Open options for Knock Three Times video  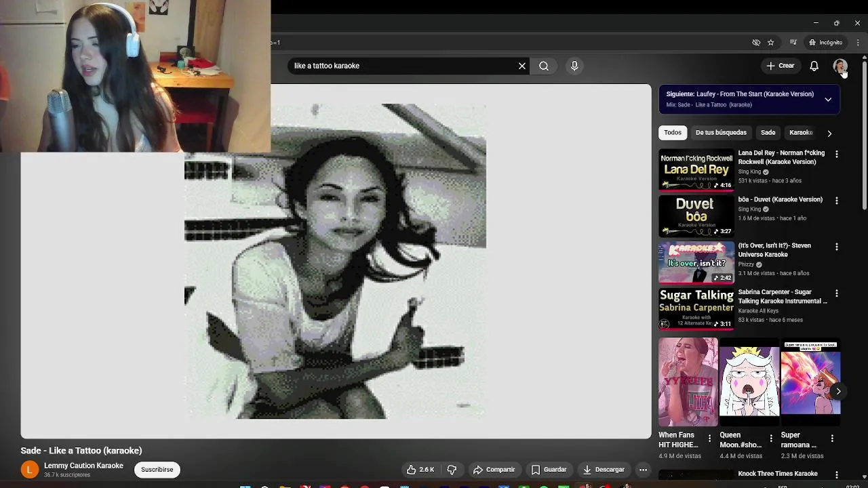[836, 475]
